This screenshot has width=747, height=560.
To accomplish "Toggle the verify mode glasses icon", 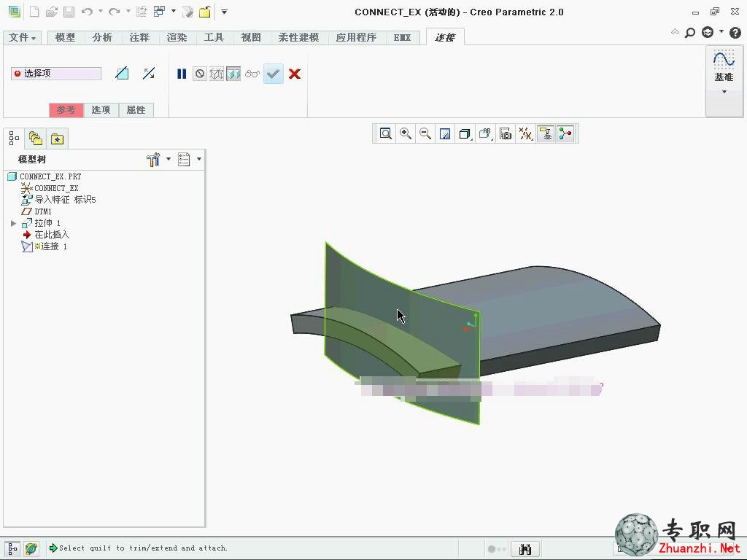I will 252,74.
